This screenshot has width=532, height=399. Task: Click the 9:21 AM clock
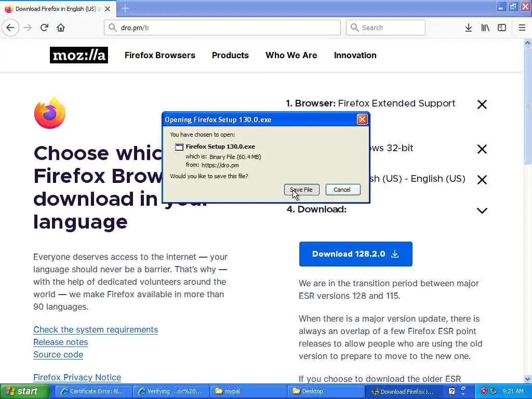(x=513, y=391)
